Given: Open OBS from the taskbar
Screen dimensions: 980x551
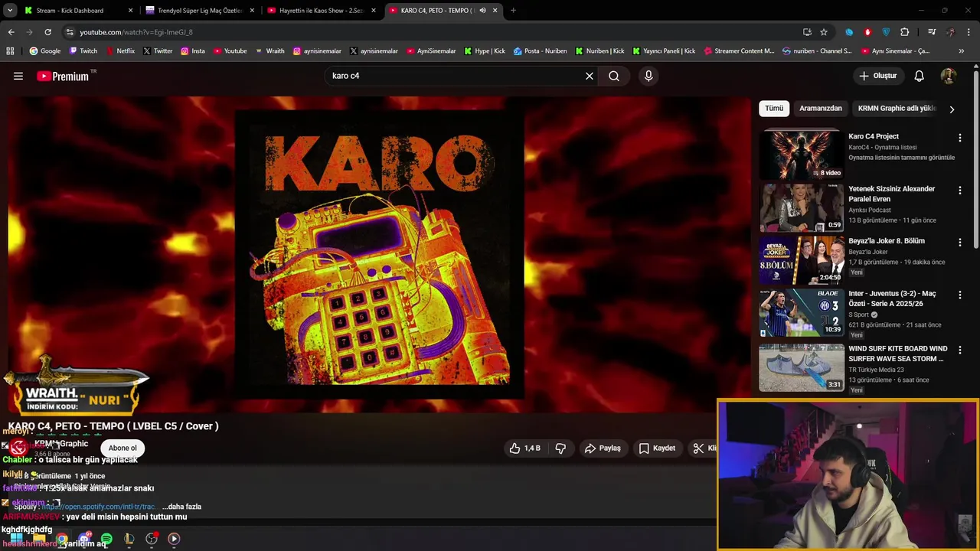Looking at the screenshot, I should point(152,539).
